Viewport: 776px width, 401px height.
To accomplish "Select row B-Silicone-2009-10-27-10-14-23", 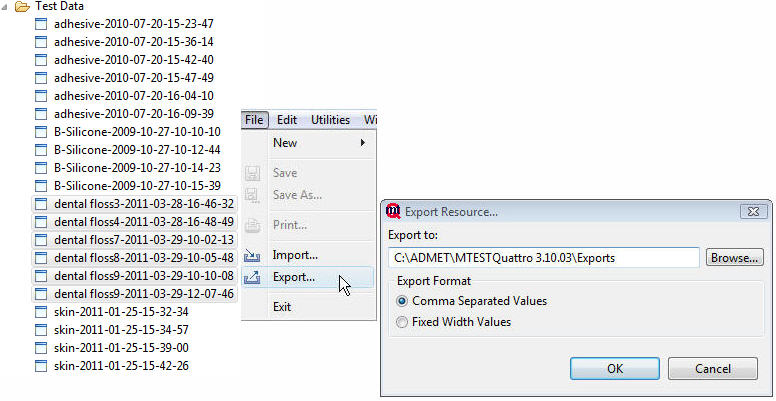I will click(128, 168).
